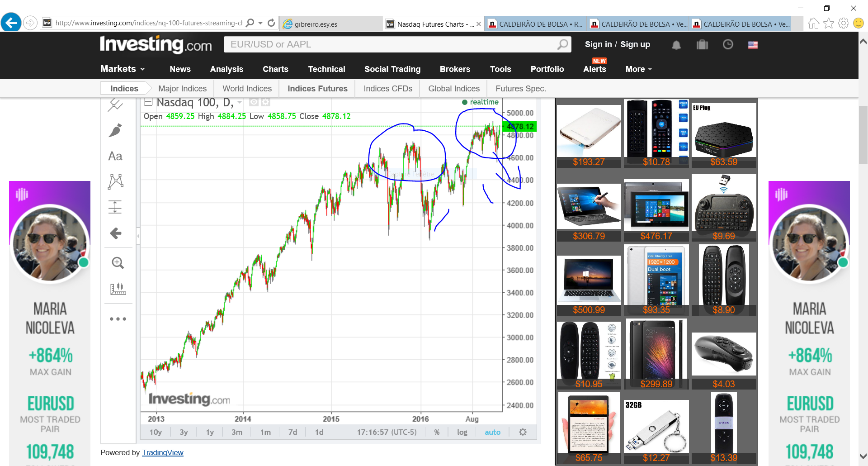Set chart range to 1y
The width and height of the screenshot is (868, 466).
210,432
